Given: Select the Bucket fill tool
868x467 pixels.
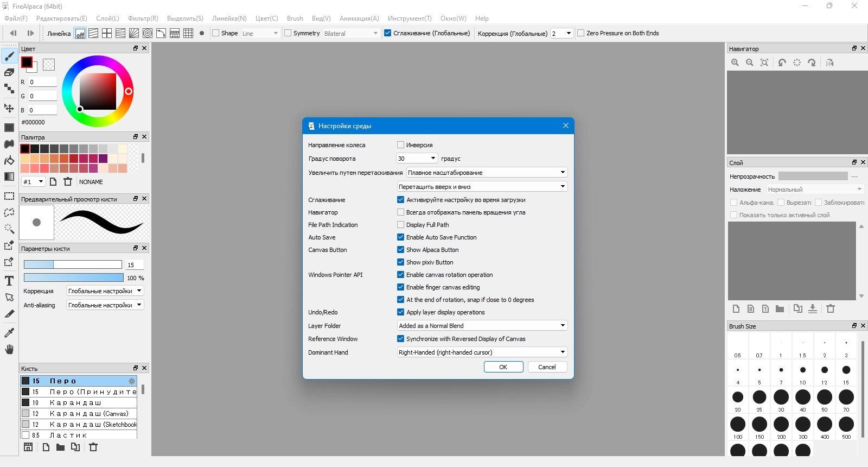Looking at the screenshot, I should (9, 160).
